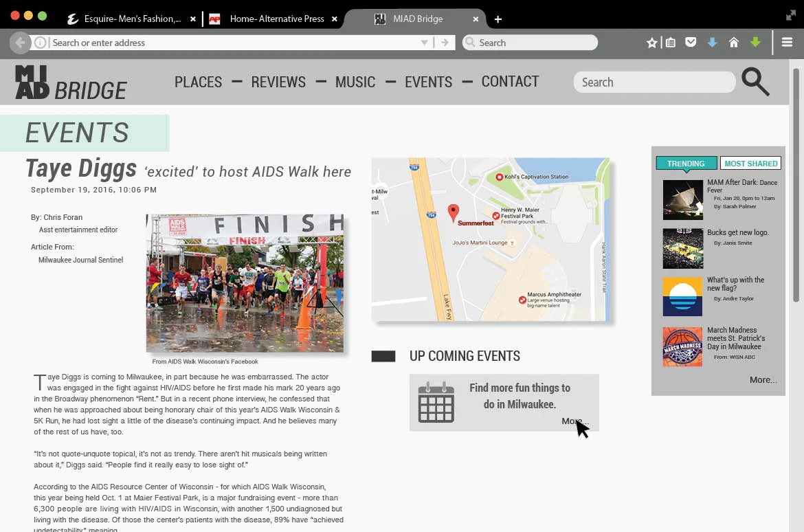Image resolution: width=804 pixels, height=532 pixels.
Task: Open the REVIEWS navigation item
Action: [x=278, y=82]
